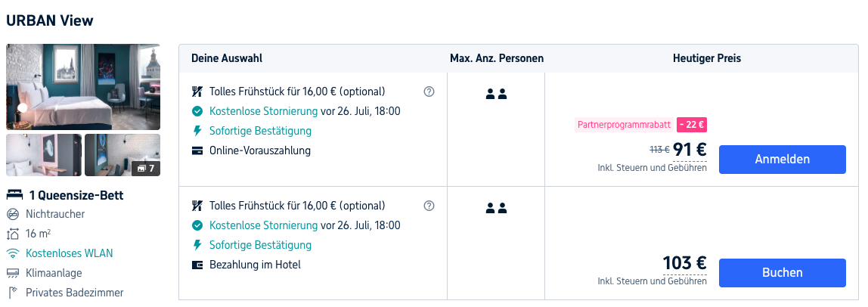The image size is (868, 307).
Task: Click the wallet icon for Bezahlung im Hotel
Action: (x=197, y=265)
